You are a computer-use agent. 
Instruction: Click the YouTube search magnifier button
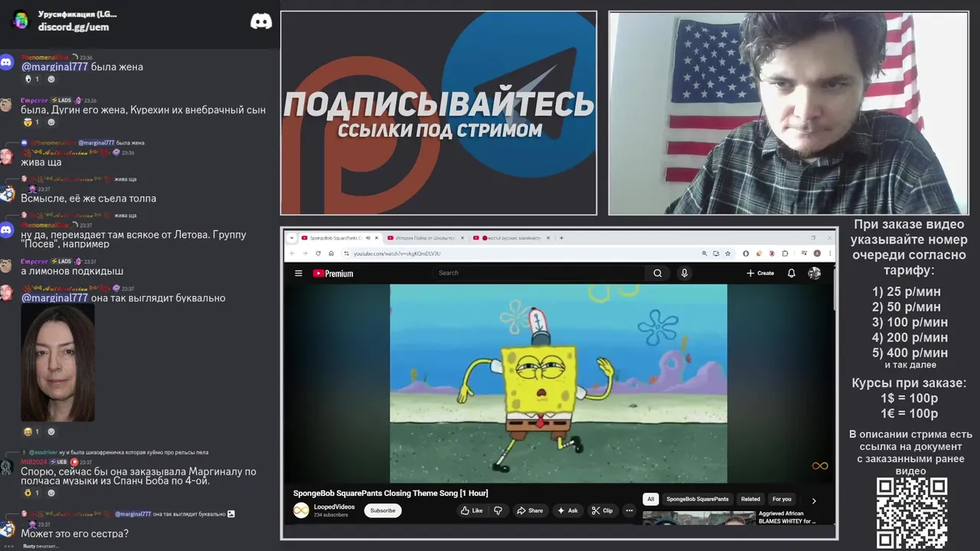657,273
